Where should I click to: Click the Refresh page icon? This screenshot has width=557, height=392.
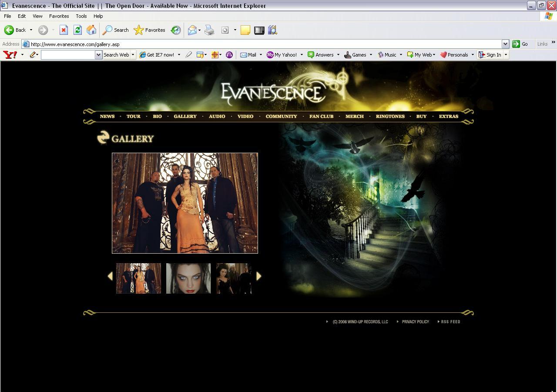(x=77, y=30)
